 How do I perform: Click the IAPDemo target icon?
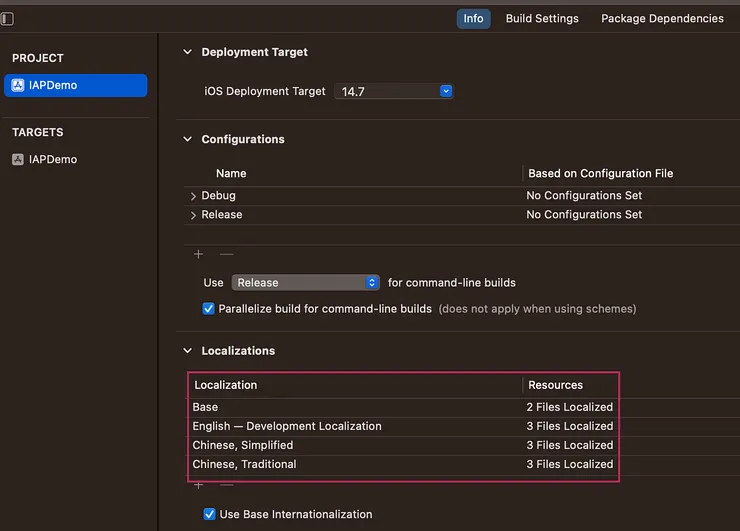coord(18,160)
